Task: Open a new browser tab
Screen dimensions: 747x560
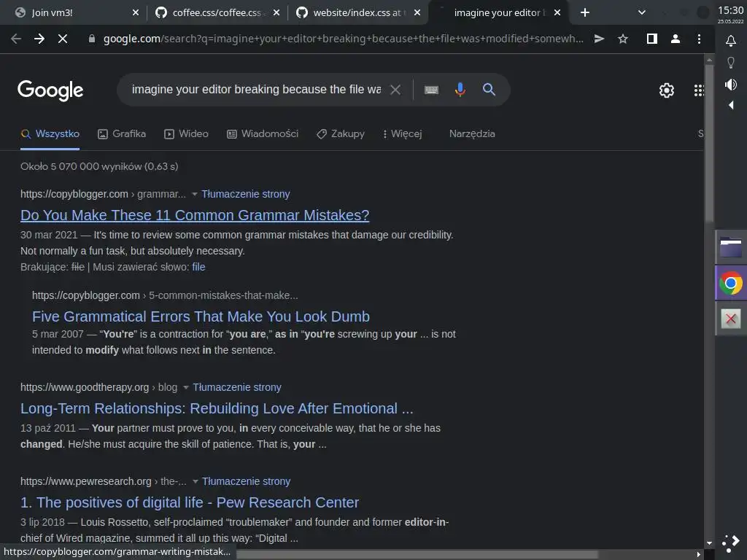Action: 585,12
